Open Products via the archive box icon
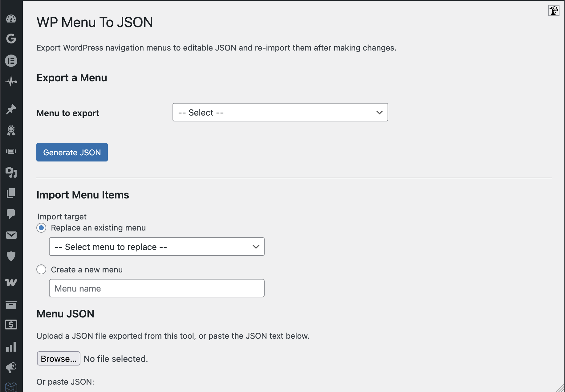This screenshot has height=392, width=565. [11, 305]
